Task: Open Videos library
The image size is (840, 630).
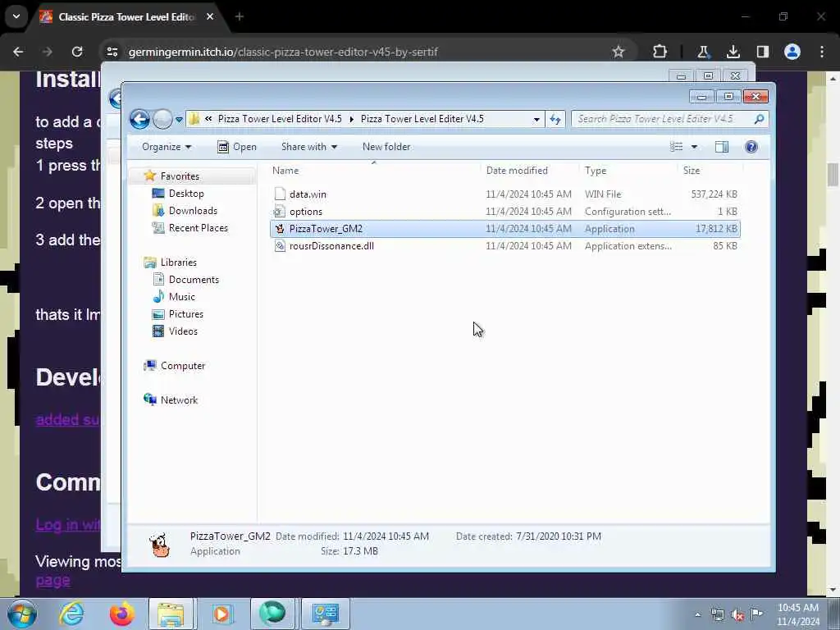Action: pyautogui.click(x=183, y=331)
